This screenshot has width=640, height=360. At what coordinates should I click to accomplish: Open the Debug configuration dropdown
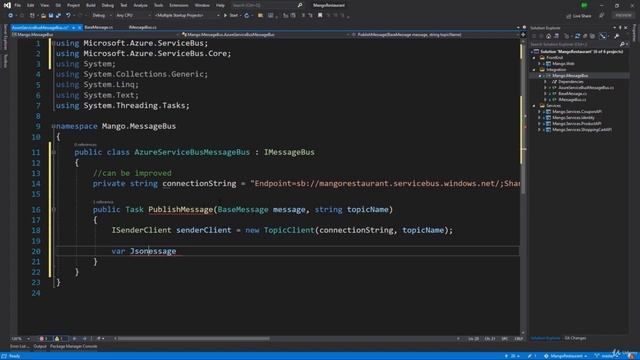[x=101, y=16]
